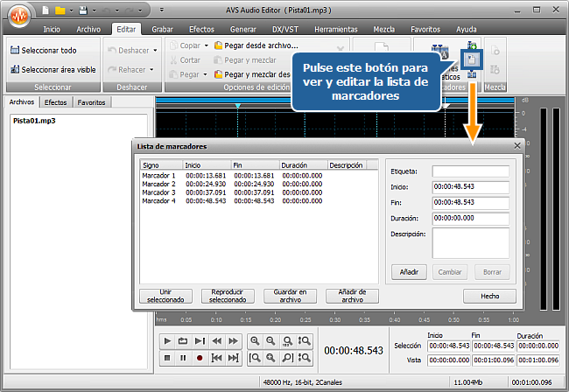Open the Inicio ribbon tab

52,30
